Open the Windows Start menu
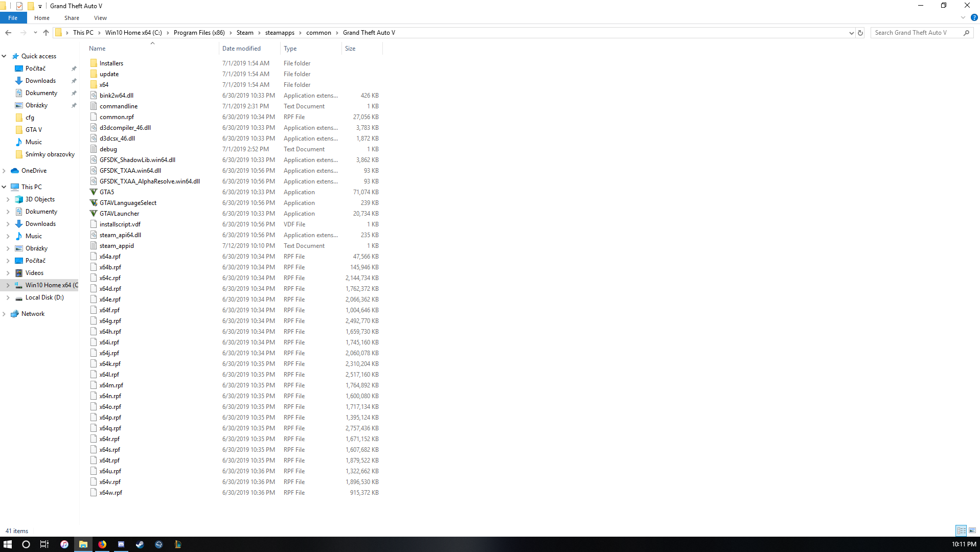The width and height of the screenshot is (980, 552). click(x=8, y=544)
